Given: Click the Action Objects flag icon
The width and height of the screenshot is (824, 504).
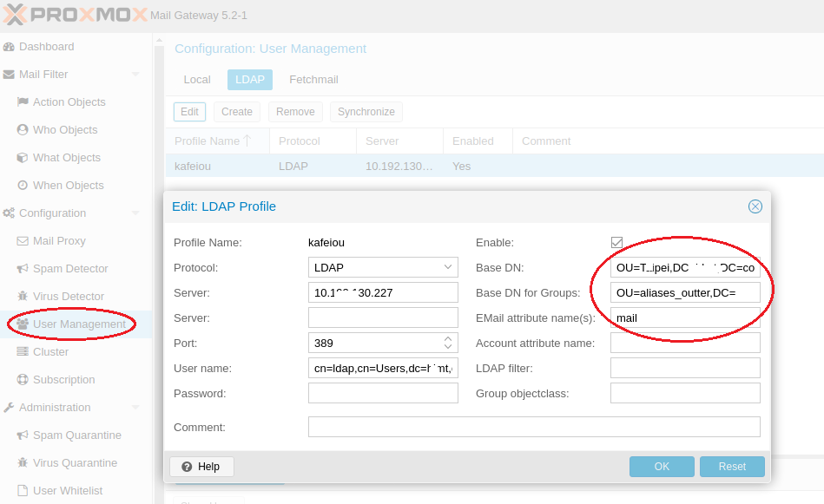Looking at the screenshot, I should click(23, 101).
